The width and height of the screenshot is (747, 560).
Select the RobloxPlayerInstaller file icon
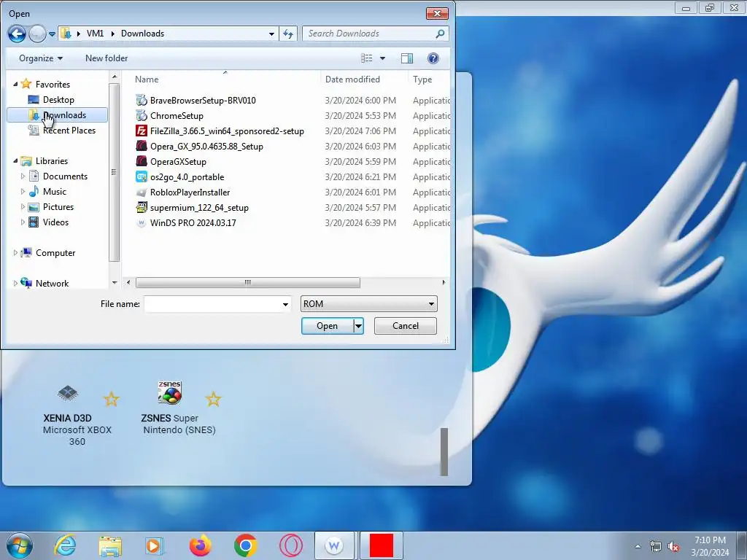(142, 192)
